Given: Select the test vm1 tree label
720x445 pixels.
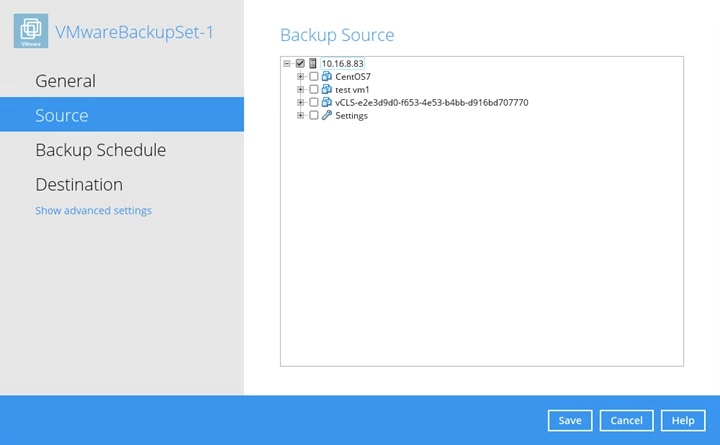Looking at the screenshot, I should click(352, 90).
